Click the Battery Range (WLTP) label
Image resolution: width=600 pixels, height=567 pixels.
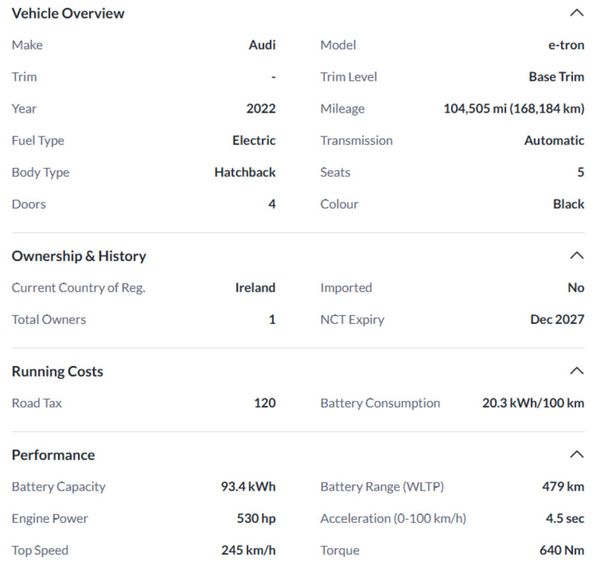382,486
